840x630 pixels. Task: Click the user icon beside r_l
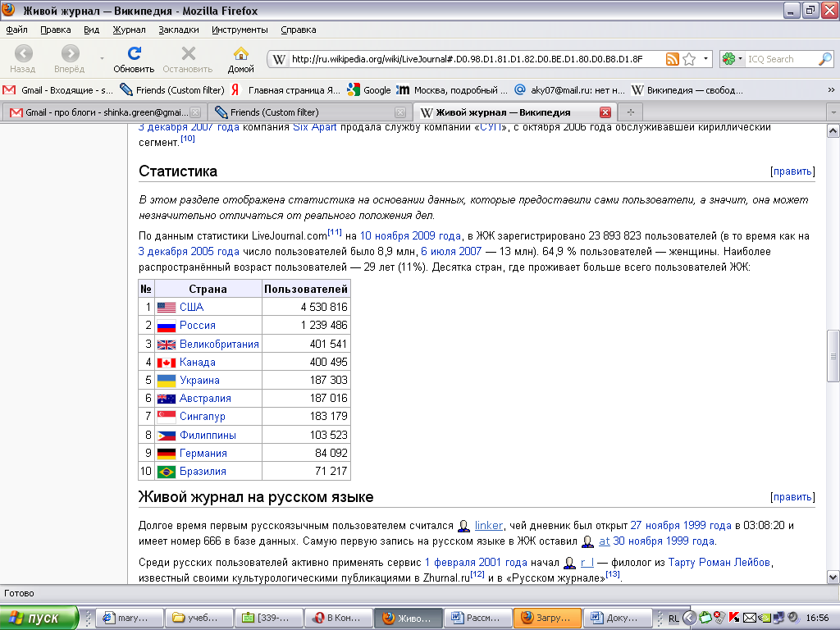click(570, 563)
